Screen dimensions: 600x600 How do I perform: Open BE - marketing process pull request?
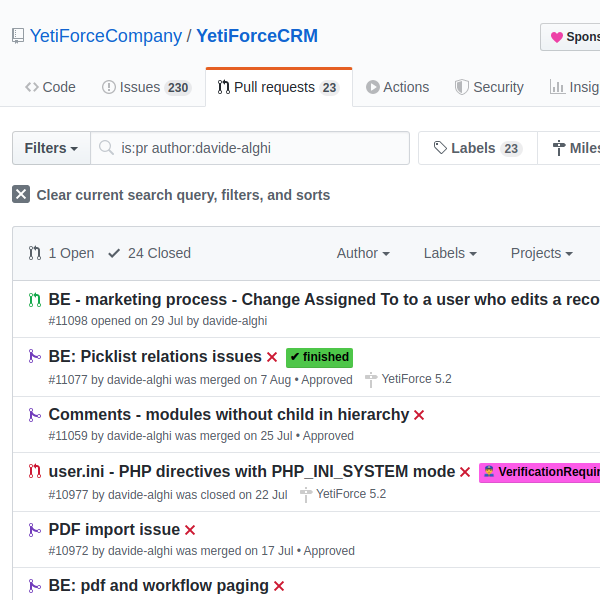click(324, 300)
